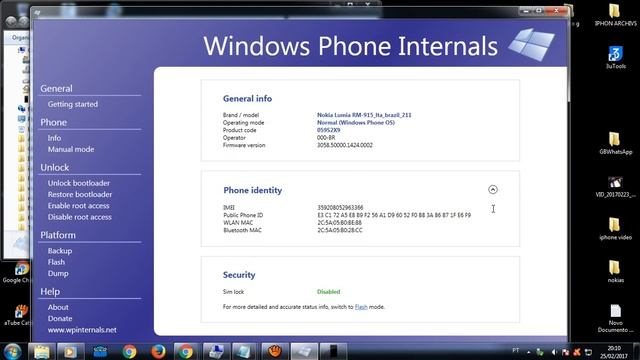Click the Sim lock Disabled status
This screenshot has height=360, width=640.
(329, 291)
